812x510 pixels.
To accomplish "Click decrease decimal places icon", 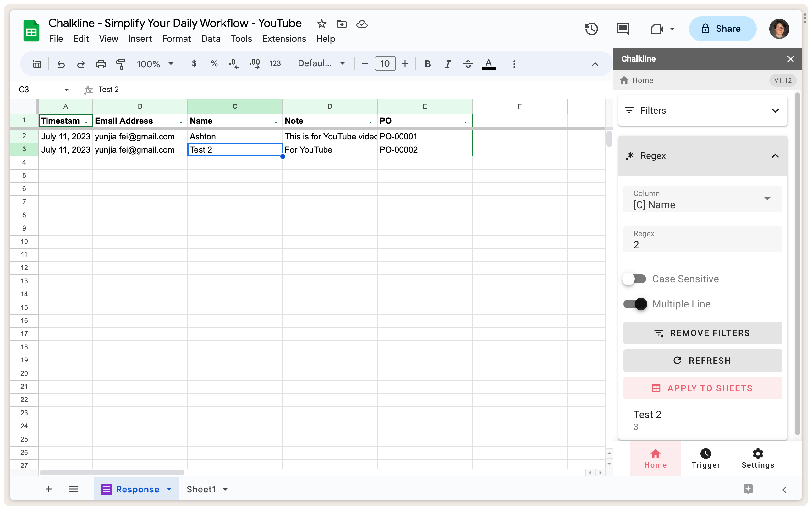I will click(x=234, y=64).
